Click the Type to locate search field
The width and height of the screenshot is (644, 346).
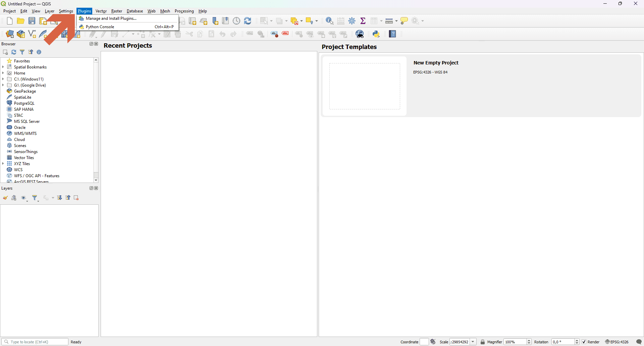pyautogui.click(x=35, y=342)
